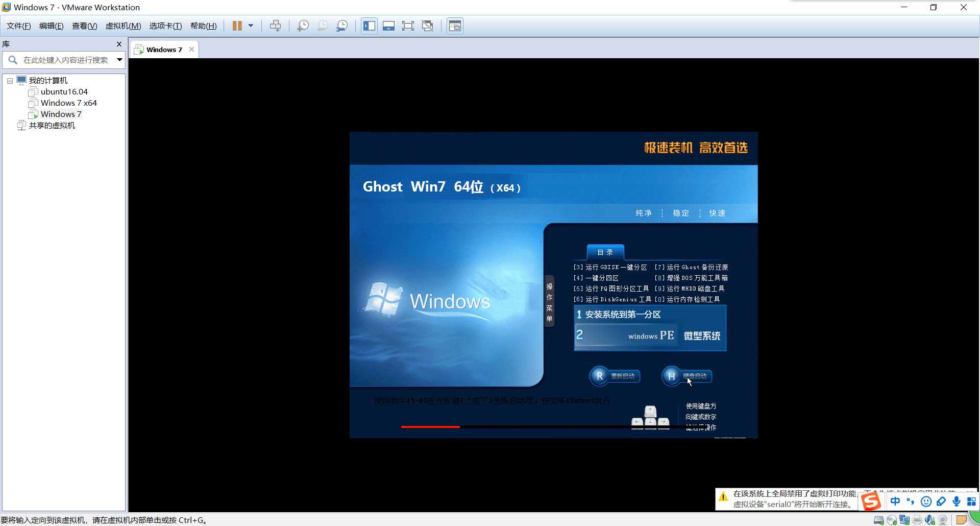Click the yellow warning icon in notification
The width and height of the screenshot is (980, 526).
pos(723,496)
